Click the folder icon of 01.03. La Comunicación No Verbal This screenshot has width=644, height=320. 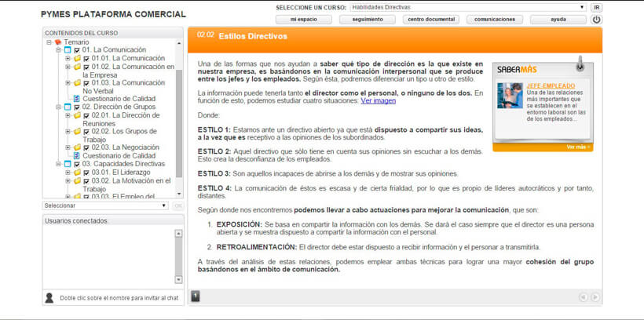[77, 82]
